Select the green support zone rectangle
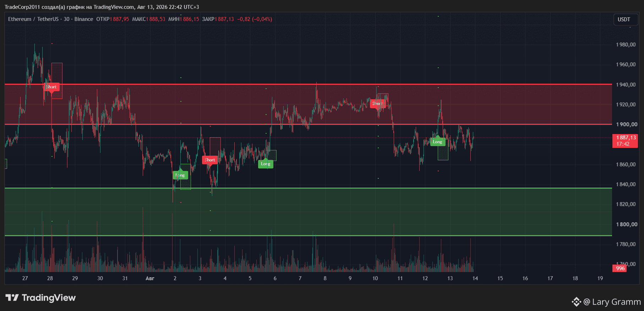 (x=308, y=212)
